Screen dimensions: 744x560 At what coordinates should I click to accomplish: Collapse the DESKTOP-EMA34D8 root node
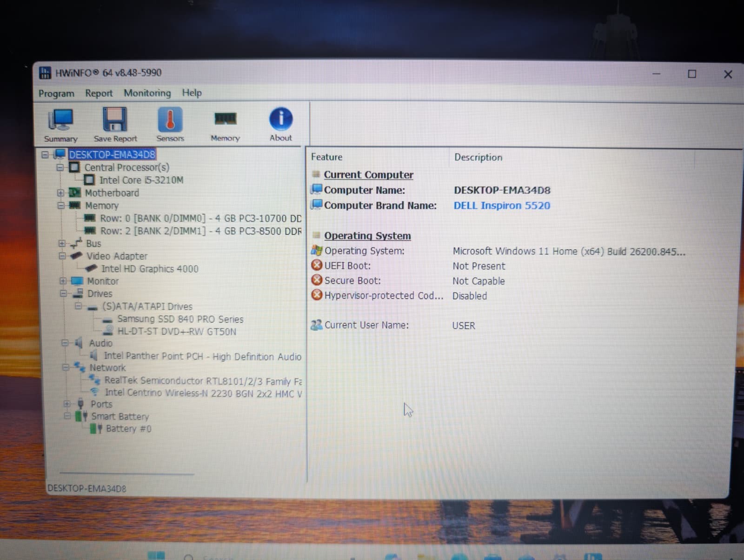click(x=45, y=154)
